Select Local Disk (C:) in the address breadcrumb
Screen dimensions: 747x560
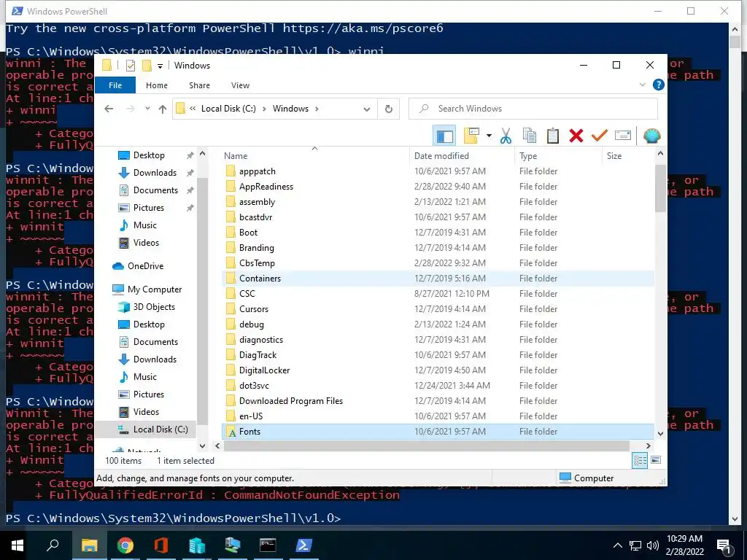pyautogui.click(x=228, y=109)
